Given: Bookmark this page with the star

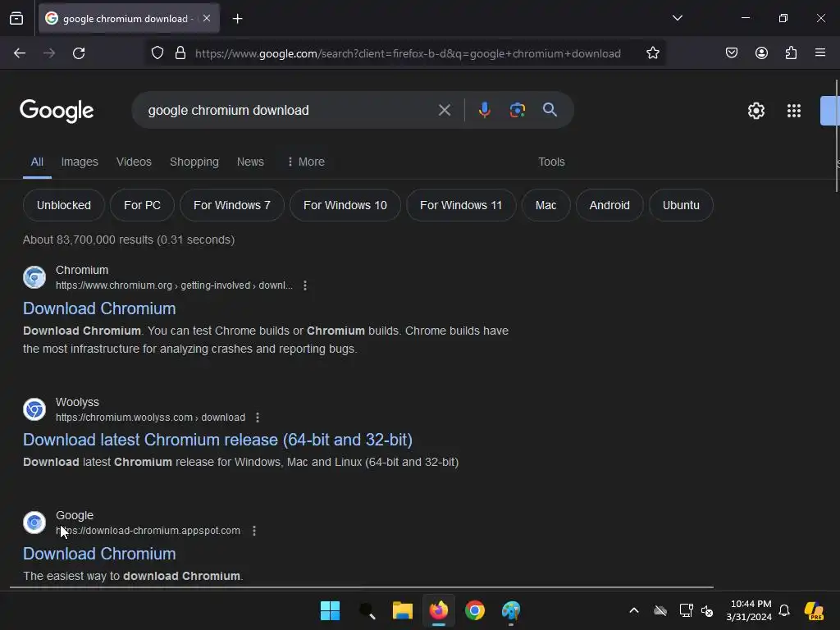Looking at the screenshot, I should [652, 53].
